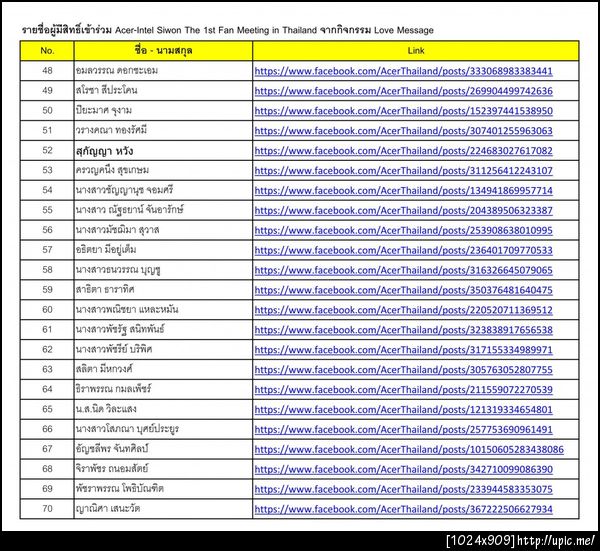This screenshot has width=600, height=551.
Task: Click the name in row 50
Action: pos(104,110)
